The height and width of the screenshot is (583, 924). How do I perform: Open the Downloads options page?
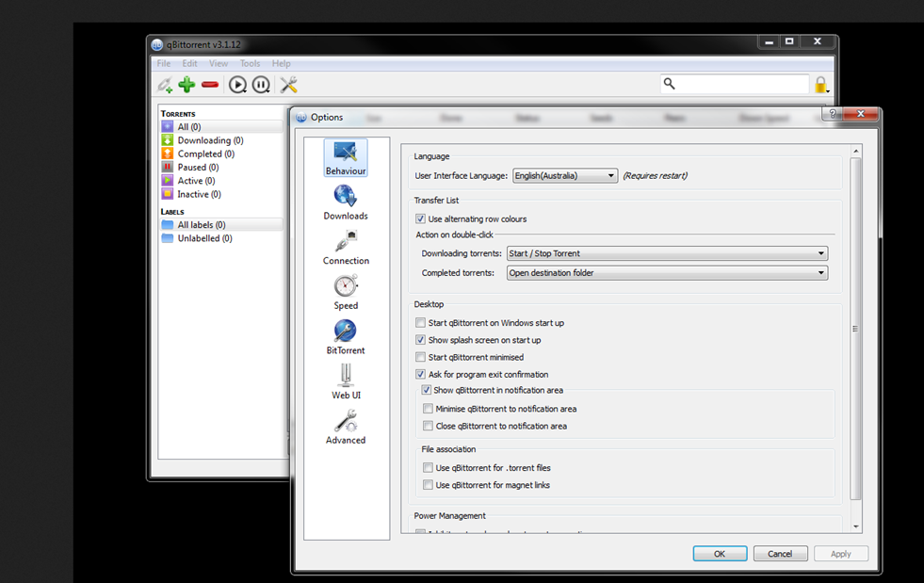(346, 202)
